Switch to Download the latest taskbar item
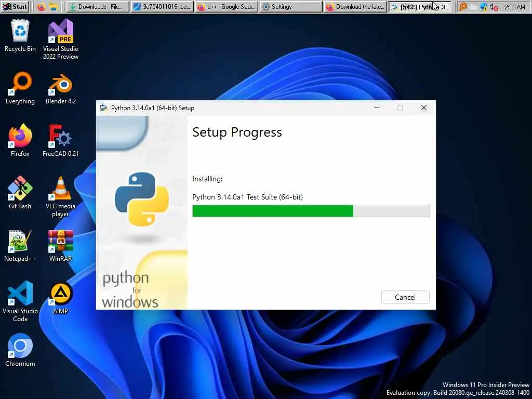The height and width of the screenshot is (399, 532). tap(355, 6)
